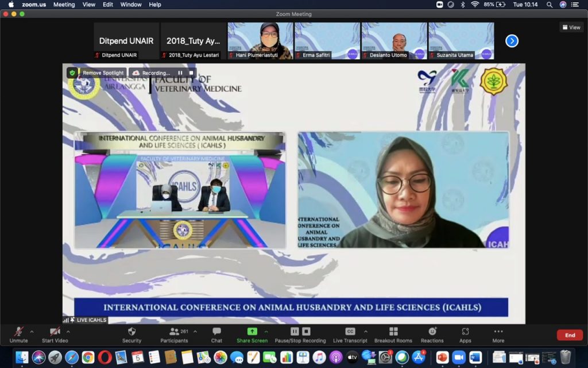Click the Live Transcript CC icon
This screenshot has height=368, width=588.
coord(350,332)
